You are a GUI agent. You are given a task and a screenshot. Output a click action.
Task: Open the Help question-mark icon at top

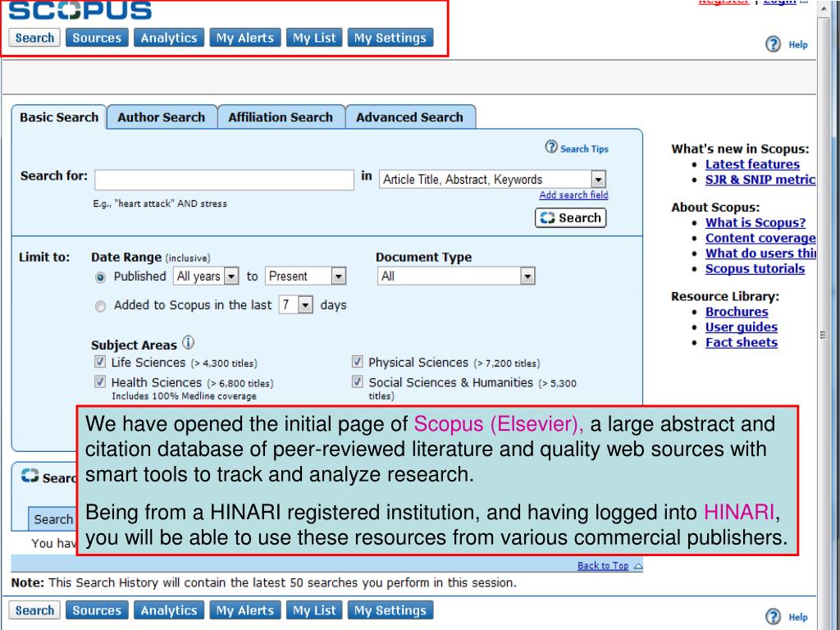(x=773, y=44)
